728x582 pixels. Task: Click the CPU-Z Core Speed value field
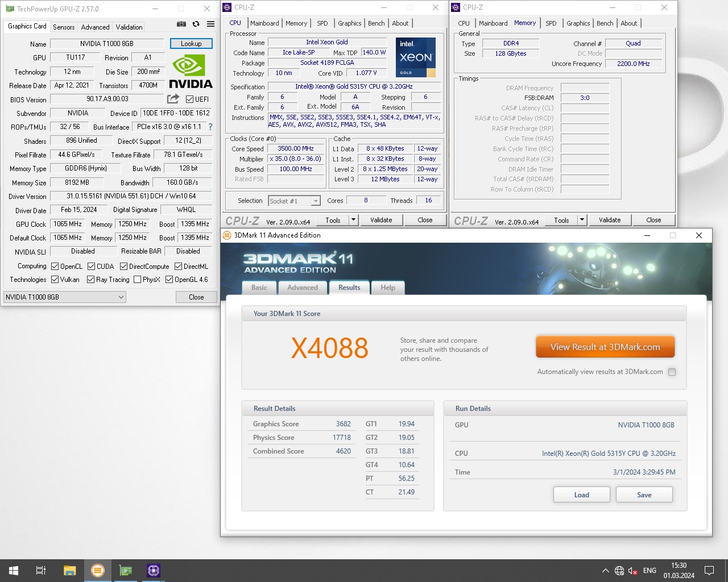pos(296,148)
